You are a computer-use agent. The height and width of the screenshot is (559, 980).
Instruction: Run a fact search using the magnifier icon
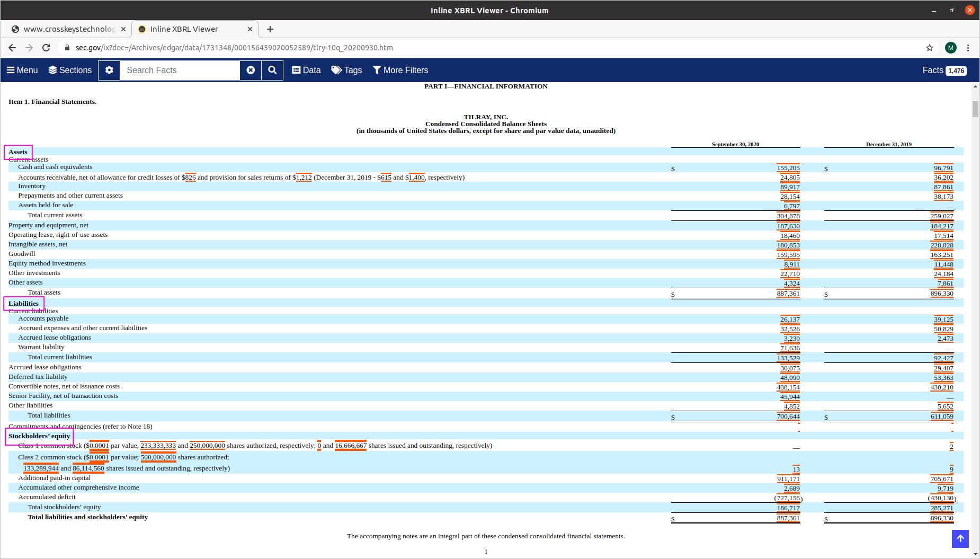pyautogui.click(x=272, y=70)
